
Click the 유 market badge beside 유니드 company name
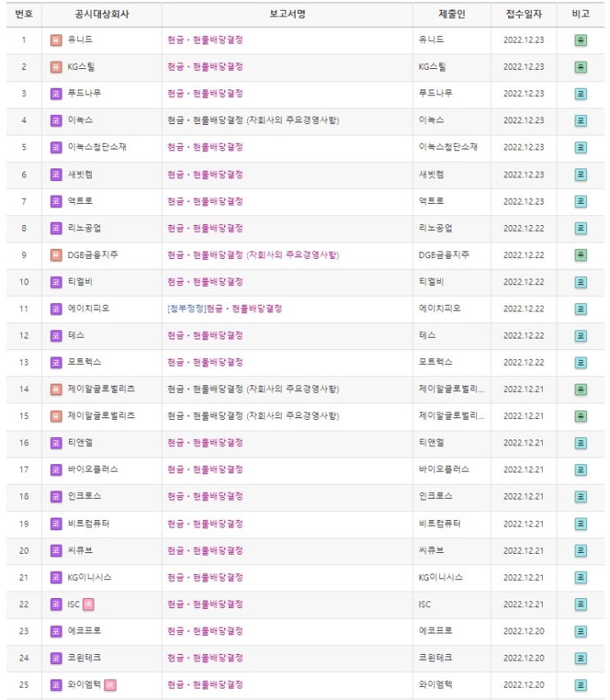[56, 40]
